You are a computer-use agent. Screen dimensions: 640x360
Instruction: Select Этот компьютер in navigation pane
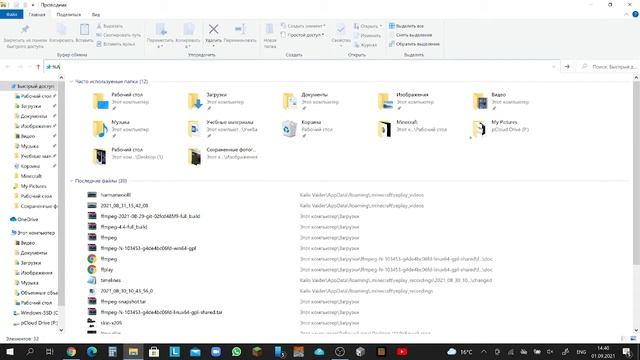[36, 233]
